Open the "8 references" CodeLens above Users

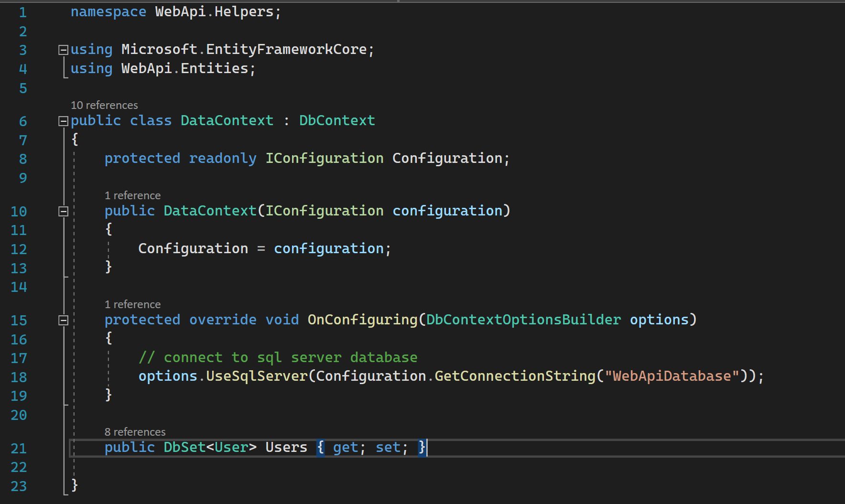(x=135, y=432)
